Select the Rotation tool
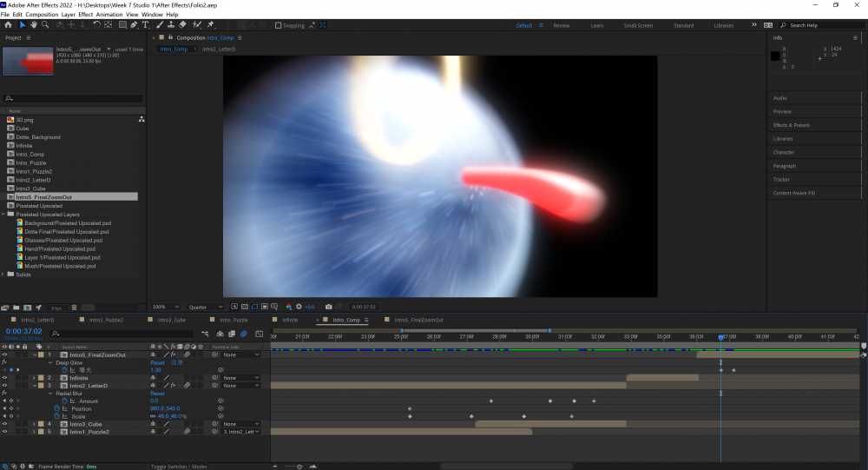 tap(96, 25)
